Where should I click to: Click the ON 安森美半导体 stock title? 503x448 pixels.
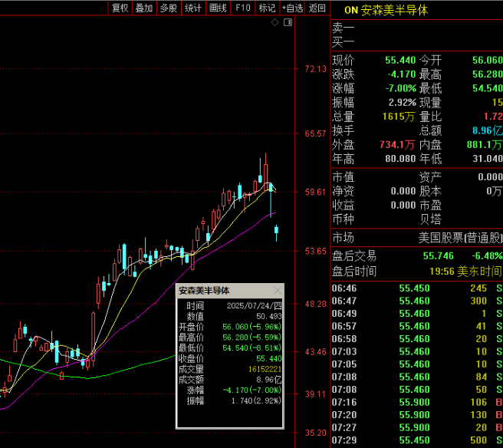click(386, 10)
